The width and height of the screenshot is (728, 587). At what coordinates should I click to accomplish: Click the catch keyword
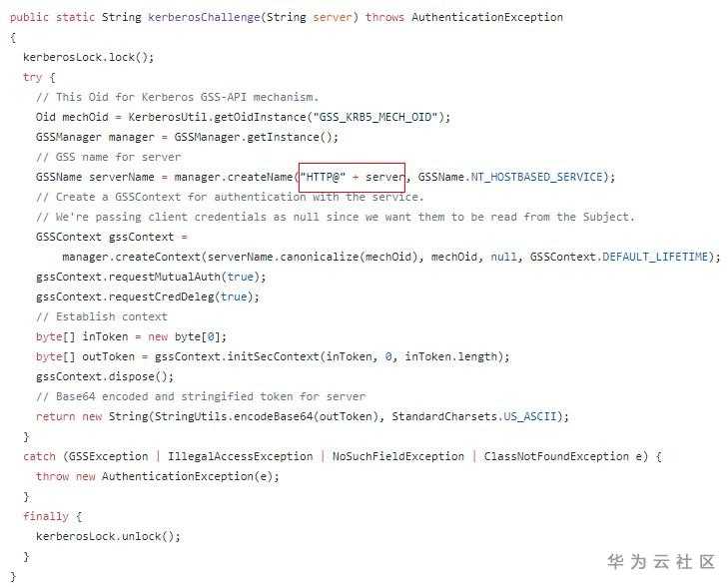pyautogui.click(x=39, y=456)
